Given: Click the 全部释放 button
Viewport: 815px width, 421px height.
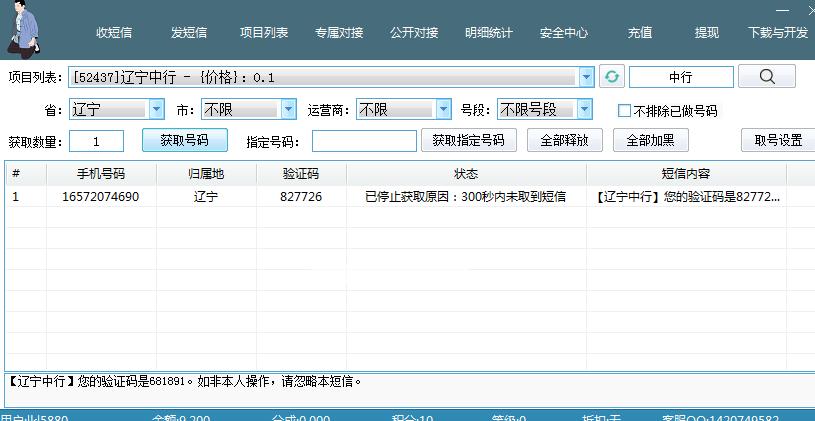Looking at the screenshot, I should pos(564,141).
